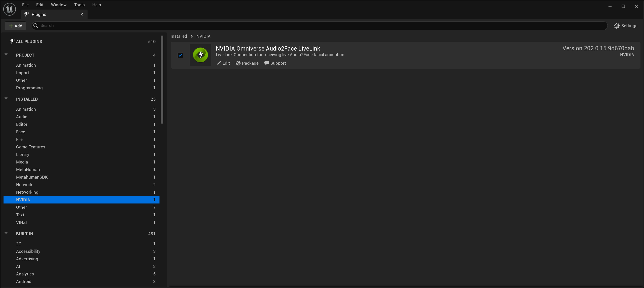
Task: Select the MetaHuman installed category
Action: (x=28, y=170)
